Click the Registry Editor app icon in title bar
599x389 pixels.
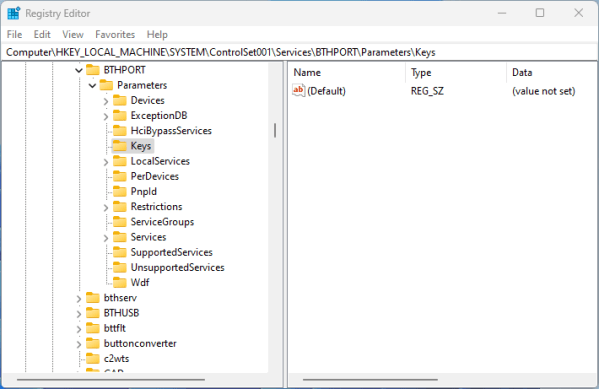point(13,13)
